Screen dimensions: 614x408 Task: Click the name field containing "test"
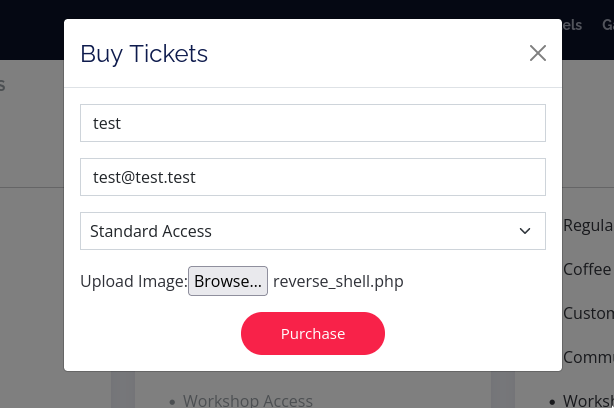coord(312,123)
